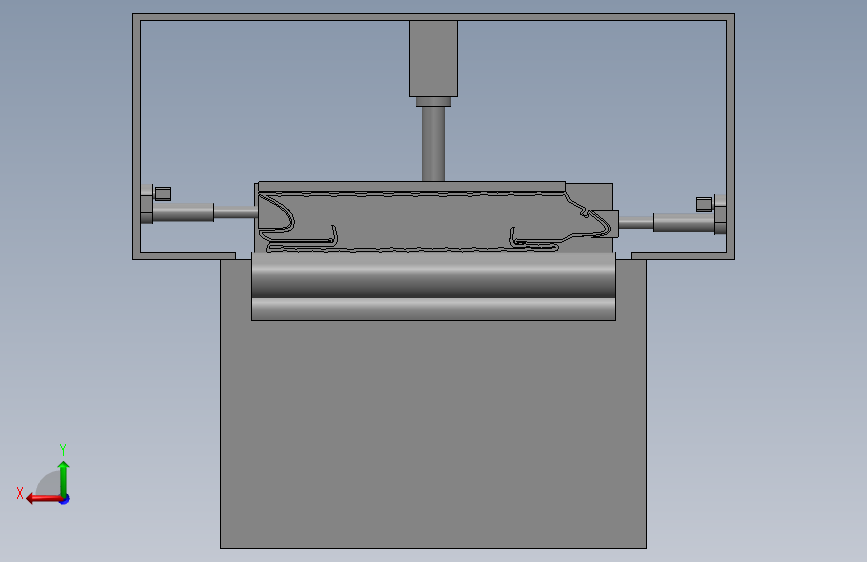This screenshot has width=867, height=562.
Task: Select the vertical piston rod below top cylinder
Action: [434, 144]
